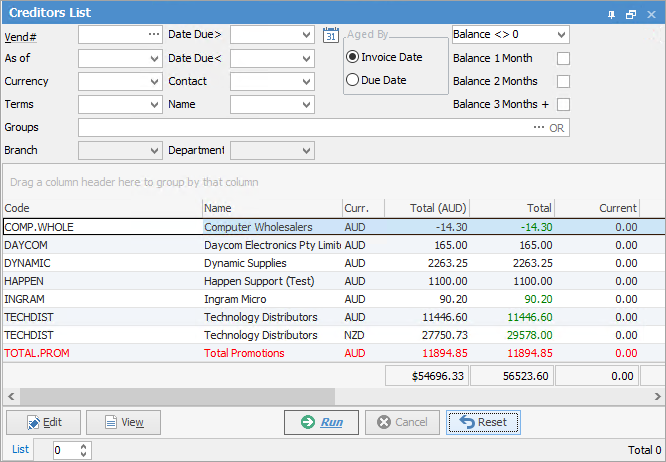Click the pin icon in title bar
The width and height of the screenshot is (666, 462).
coord(611,14)
